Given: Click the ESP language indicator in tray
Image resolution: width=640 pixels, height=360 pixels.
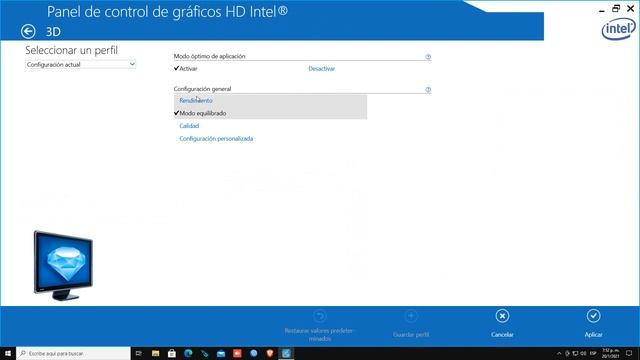Looking at the screenshot, I should [x=593, y=353].
